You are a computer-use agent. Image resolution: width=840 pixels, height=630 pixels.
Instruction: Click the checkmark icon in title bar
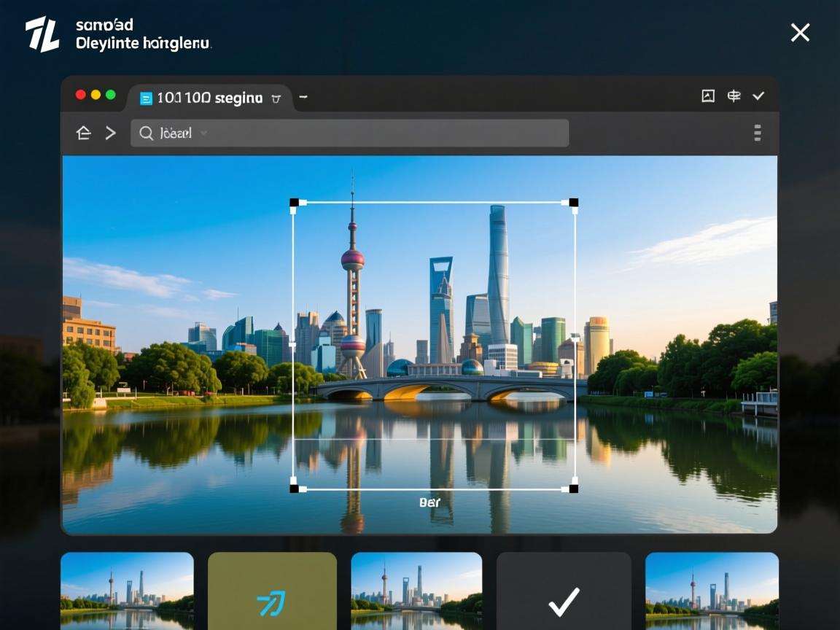tap(758, 96)
